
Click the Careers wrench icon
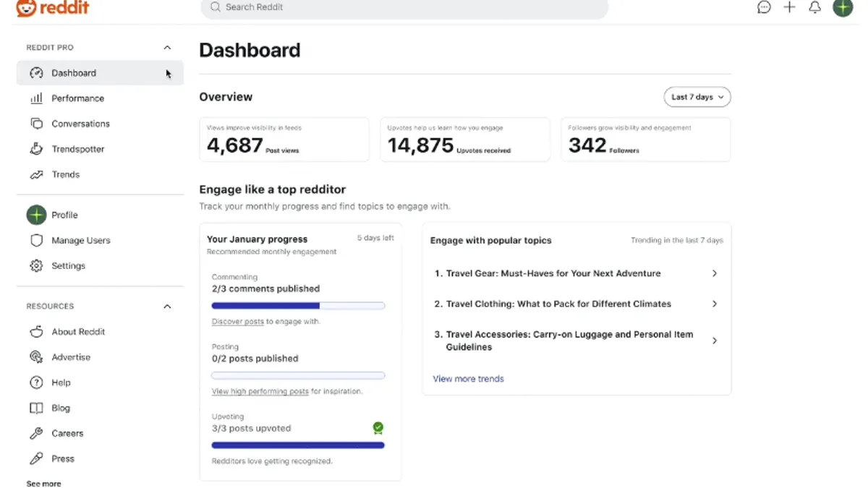pos(36,433)
